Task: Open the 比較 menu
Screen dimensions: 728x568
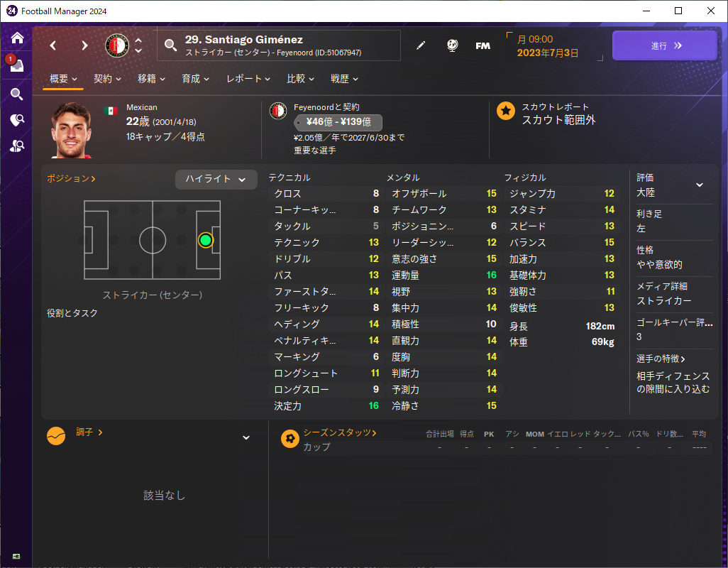Action: [300, 79]
